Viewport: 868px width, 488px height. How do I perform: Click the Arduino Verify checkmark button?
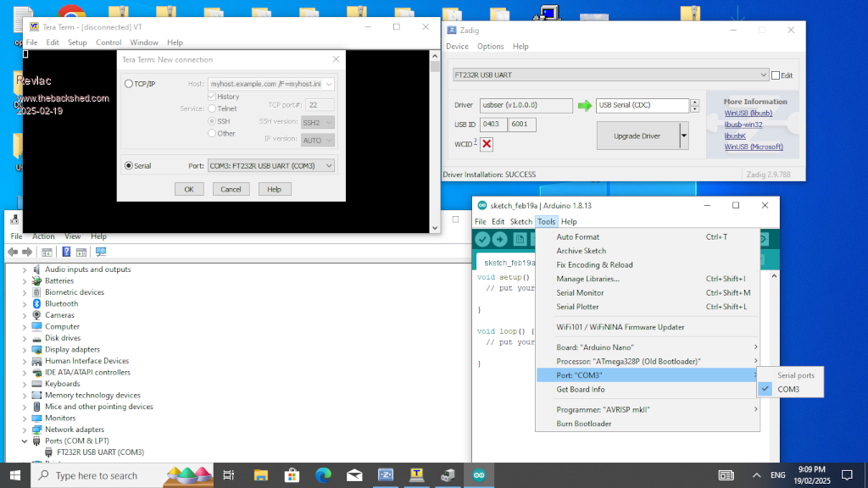pyautogui.click(x=482, y=240)
